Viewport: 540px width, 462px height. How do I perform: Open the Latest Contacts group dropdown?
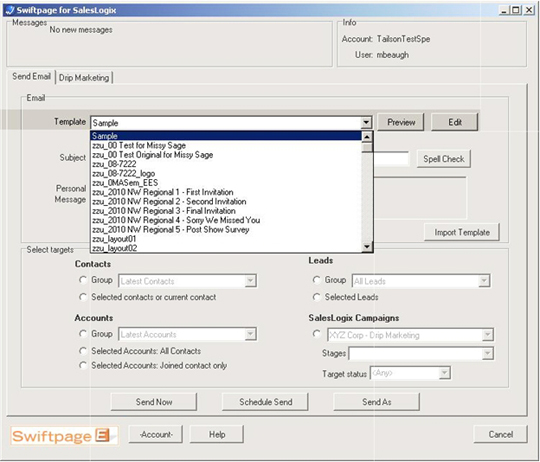coord(250,281)
